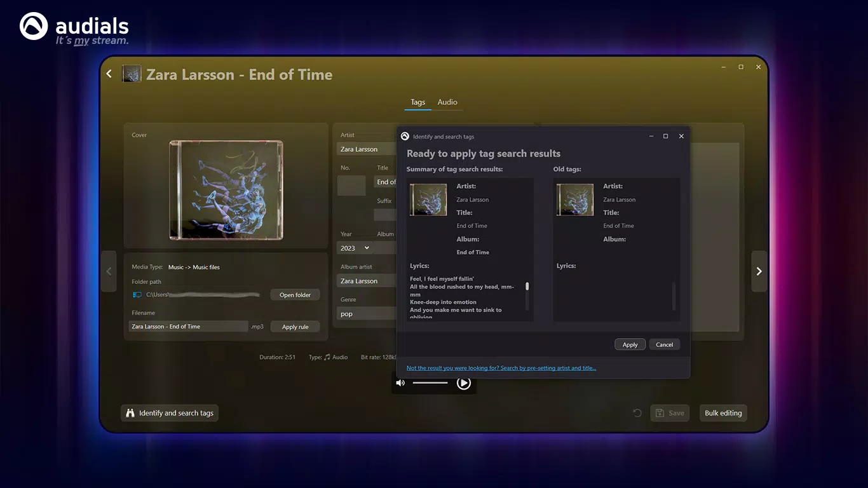Click the "Music -> Music files" media type text
The image size is (868, 488).
[x=194, y=268]
